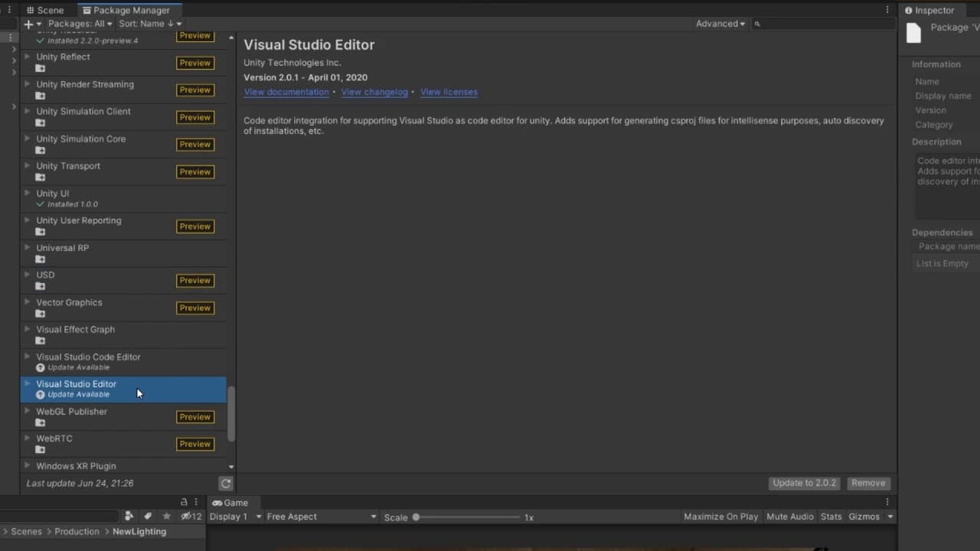Open the Sort: Name dropdown
The width and height of the screenshot is (980, 551).
click(150, 24)
